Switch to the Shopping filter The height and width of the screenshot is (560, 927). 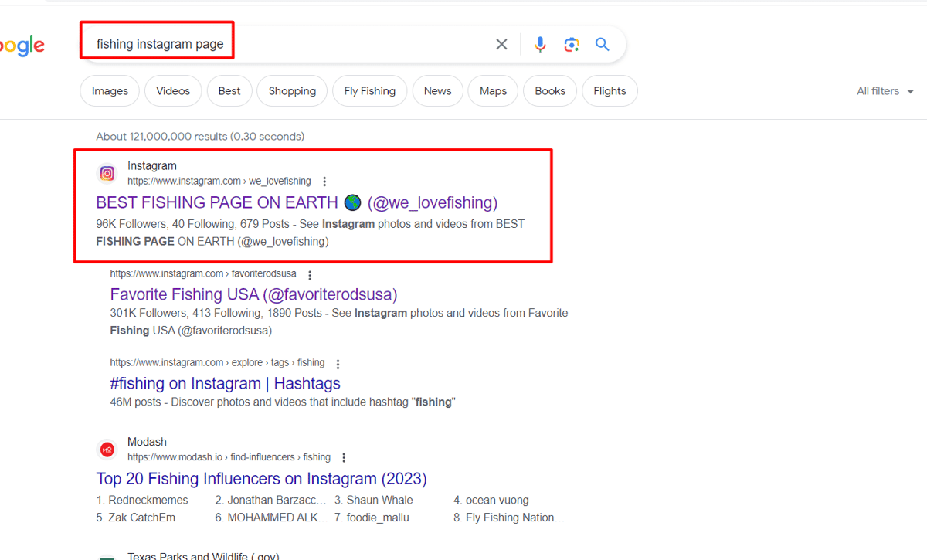[292, 91]
